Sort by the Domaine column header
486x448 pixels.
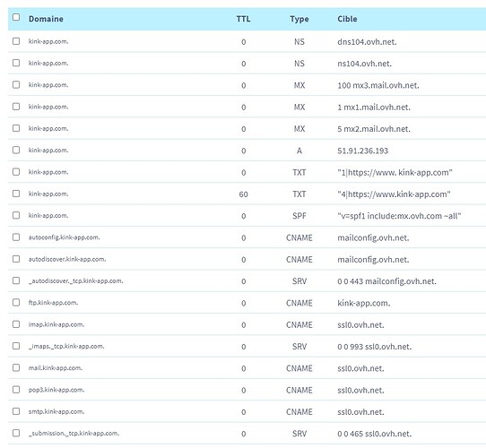coord(46,19)
